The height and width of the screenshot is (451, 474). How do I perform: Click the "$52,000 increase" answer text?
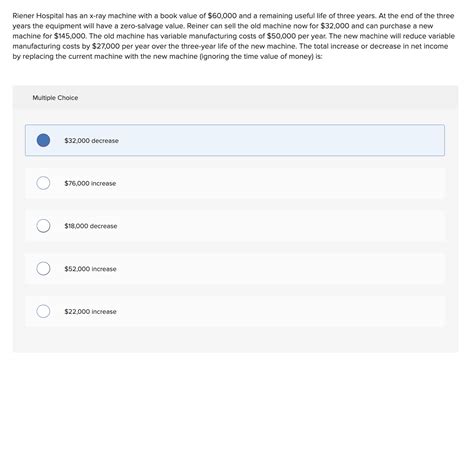point(90,269)
